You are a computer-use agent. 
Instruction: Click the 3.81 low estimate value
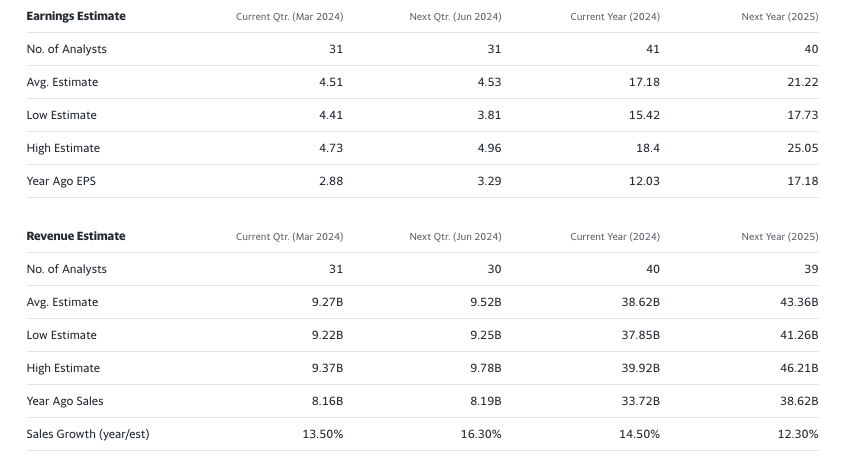point(489,115)
